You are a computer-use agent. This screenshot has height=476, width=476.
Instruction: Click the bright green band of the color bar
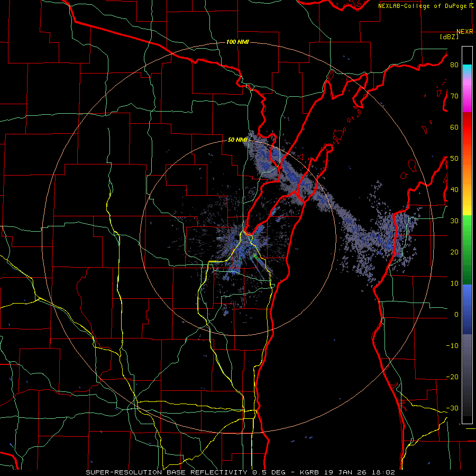[x=467, y=227]
